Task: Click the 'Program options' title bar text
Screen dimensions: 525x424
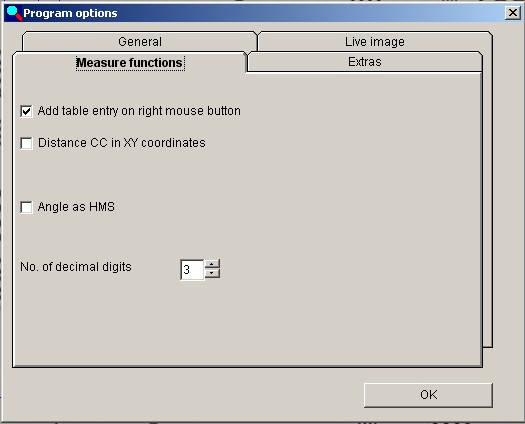Action: click(x=70, y=13)
